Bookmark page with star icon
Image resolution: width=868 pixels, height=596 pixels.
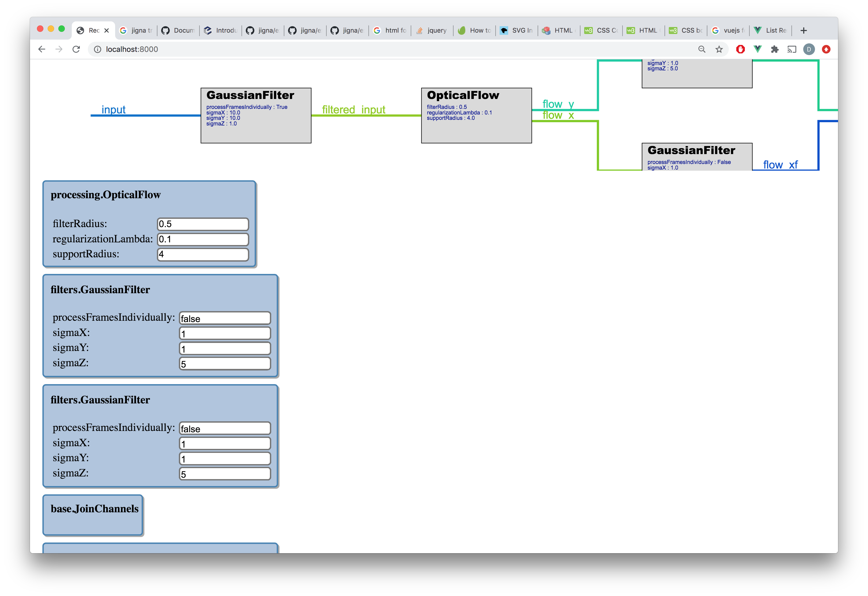[719, 49]
